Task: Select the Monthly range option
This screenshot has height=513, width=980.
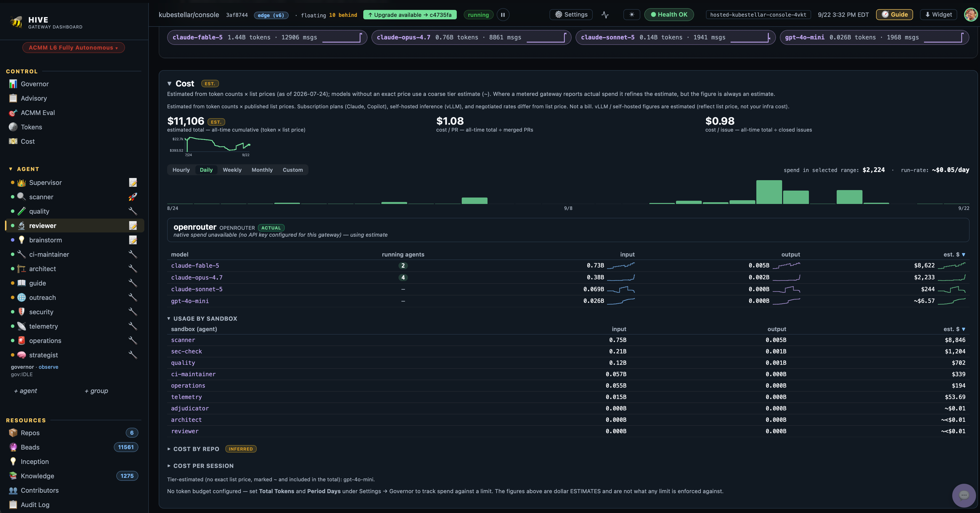Action: [262, 170]
